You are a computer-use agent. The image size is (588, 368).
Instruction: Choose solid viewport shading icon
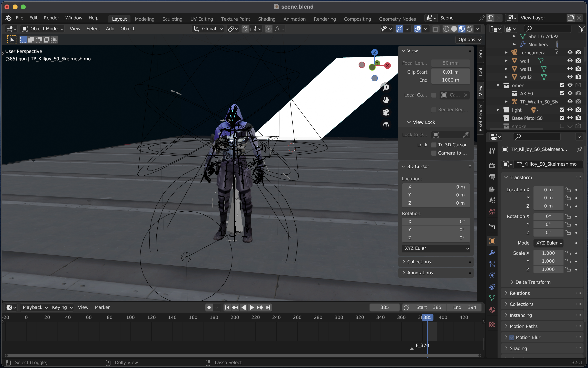[x=454, y=29]
